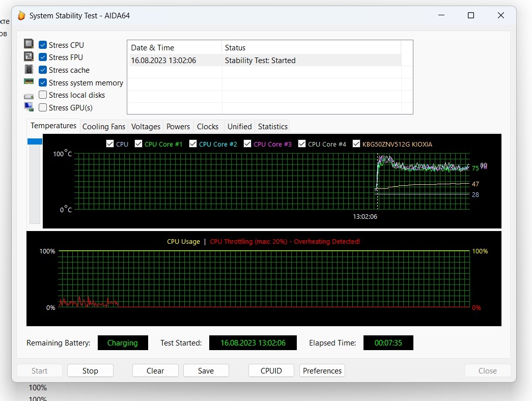
Task: Open the Voltages tab
Action: tap(146, 126)
